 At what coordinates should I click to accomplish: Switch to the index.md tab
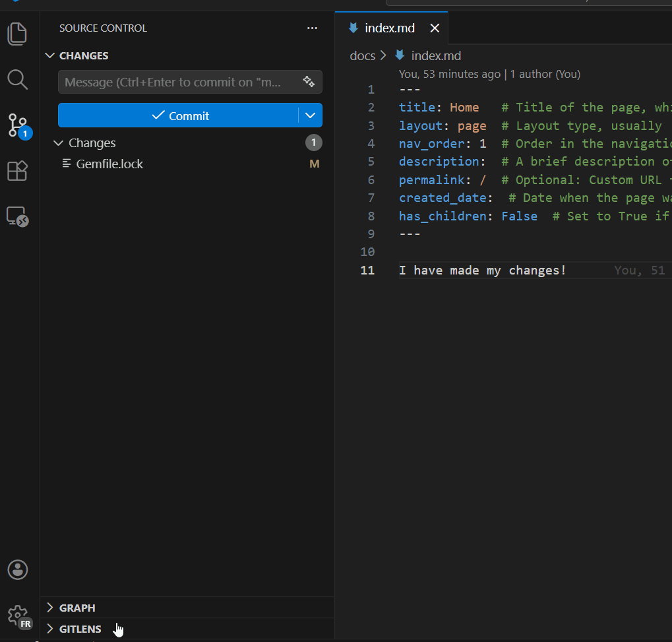point(389,28)
